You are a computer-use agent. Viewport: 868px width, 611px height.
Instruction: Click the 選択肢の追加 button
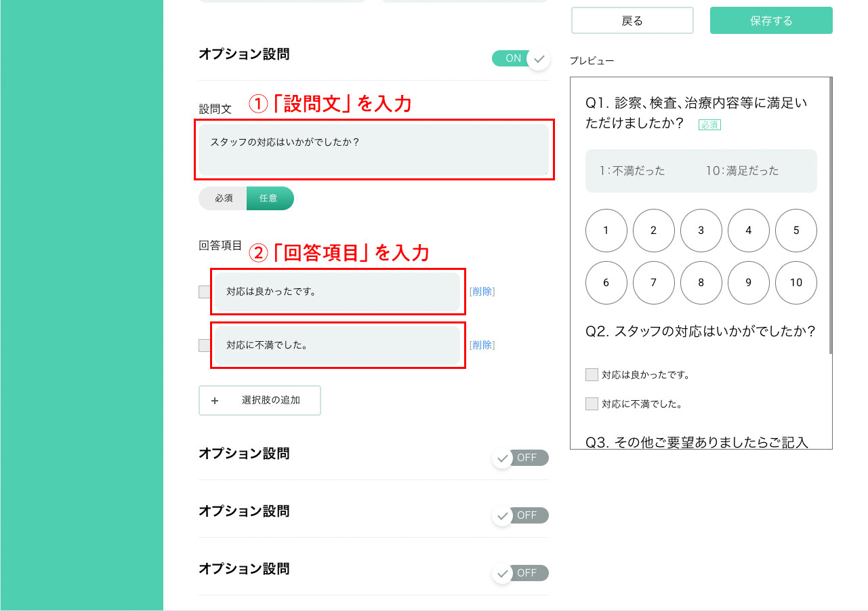[260, 400]
